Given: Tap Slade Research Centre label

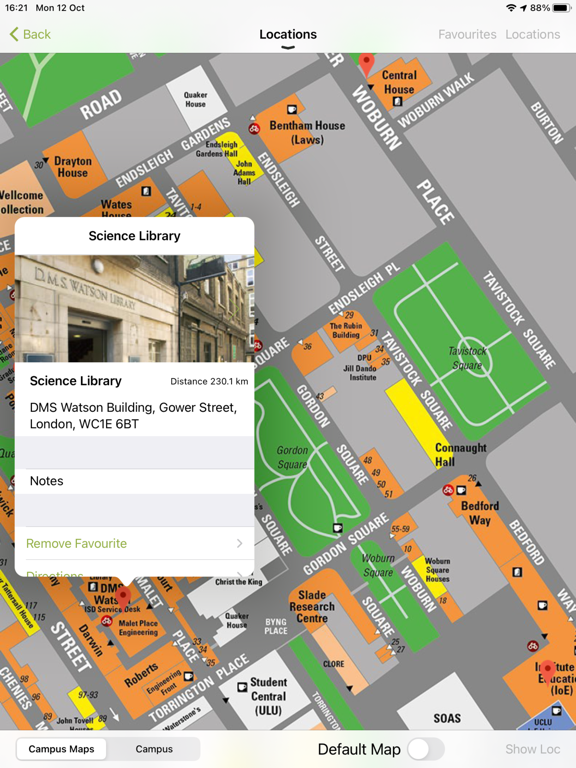Looking at the screenshot, I should click(312, 606).
